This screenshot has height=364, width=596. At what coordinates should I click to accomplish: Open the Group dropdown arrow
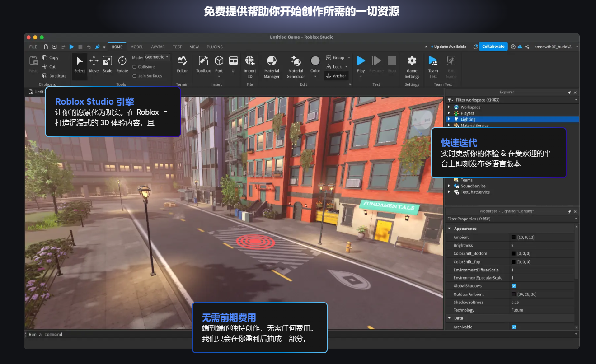coord(349,58)
